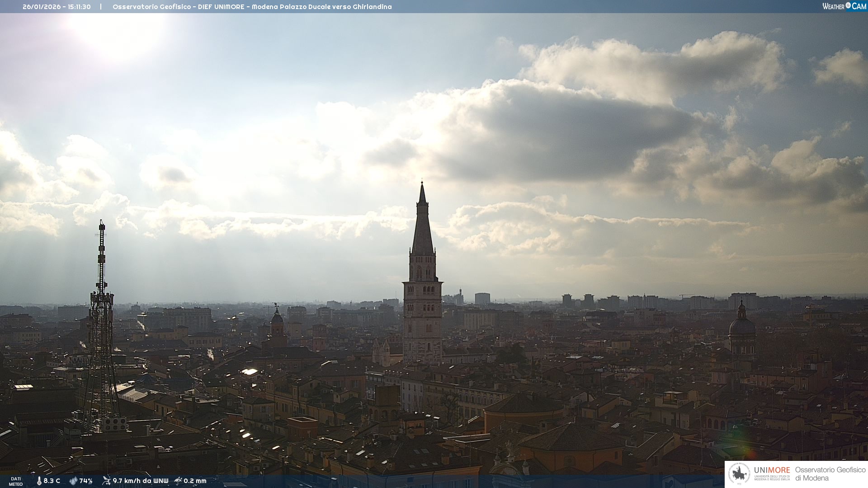This screenshot has height=488, width=868.
Task: Click the wind anemometer icon
Action: point(106,481)
